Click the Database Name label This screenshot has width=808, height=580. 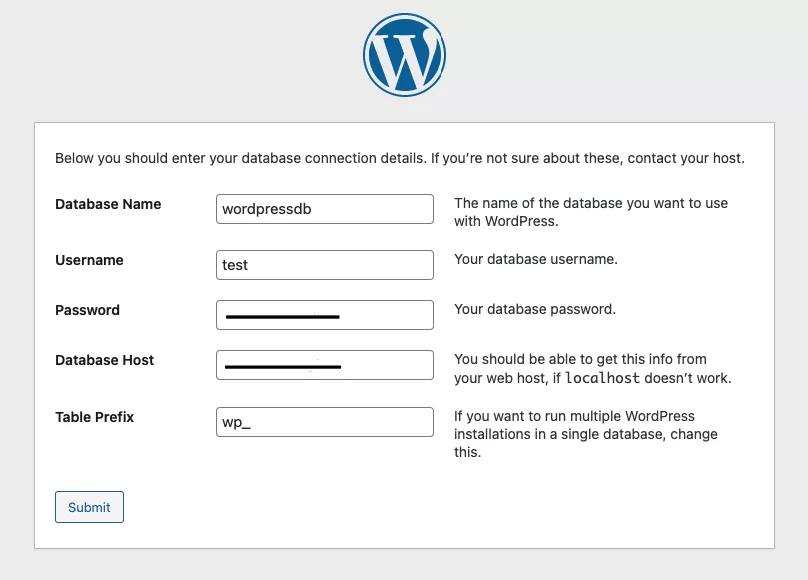point(108,204)
